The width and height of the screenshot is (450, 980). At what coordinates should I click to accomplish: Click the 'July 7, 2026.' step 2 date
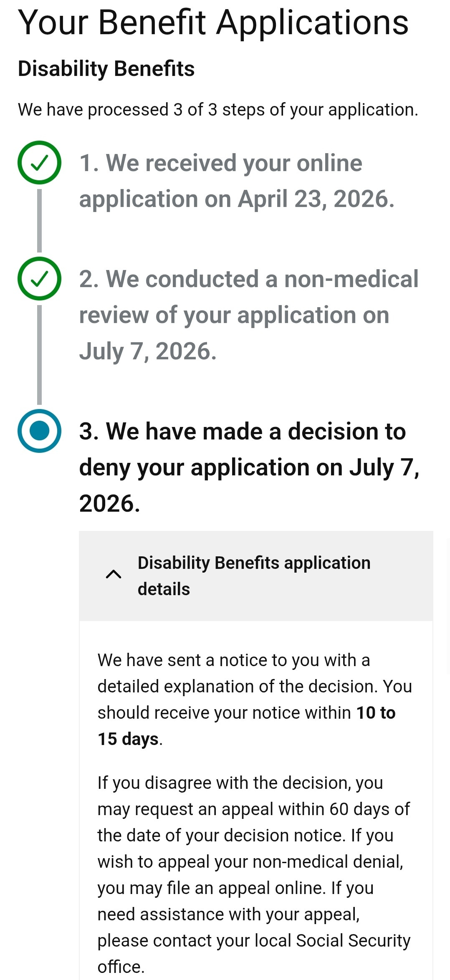(x=148, y=351)
